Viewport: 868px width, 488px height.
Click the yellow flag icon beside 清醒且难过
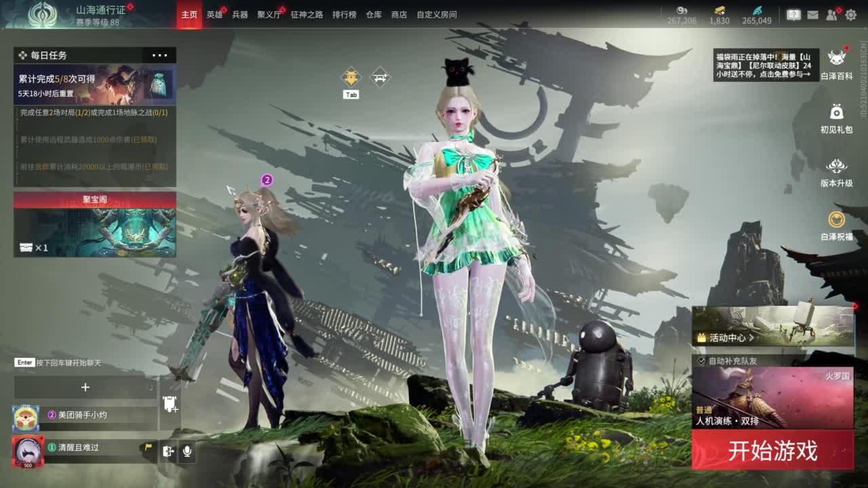tap(148, 447)
